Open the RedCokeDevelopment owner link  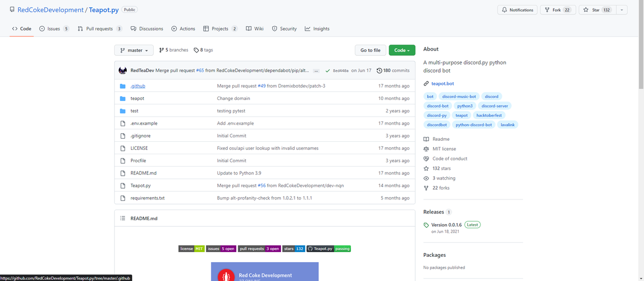[50, 10]
